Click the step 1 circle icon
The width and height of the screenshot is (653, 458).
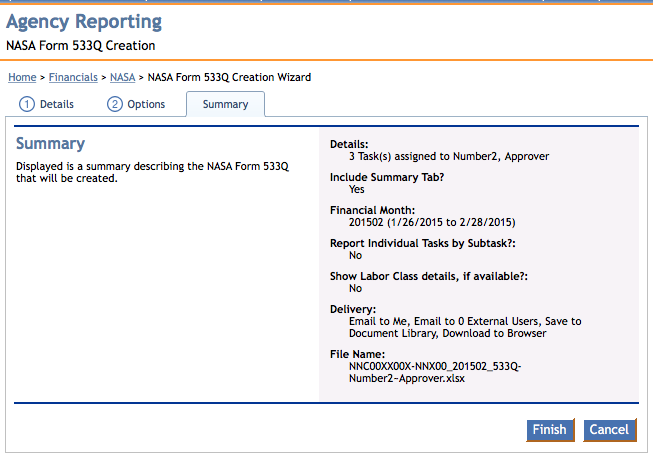pos(27,104)
